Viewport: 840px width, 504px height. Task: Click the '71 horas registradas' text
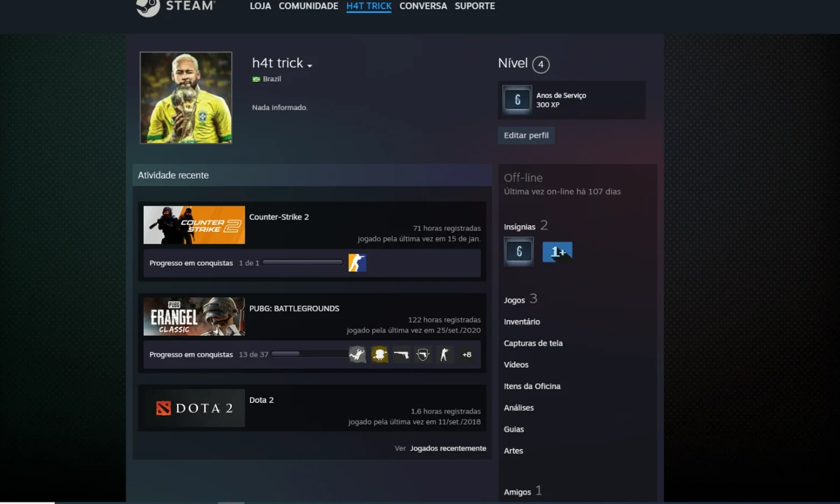point(446,228)
